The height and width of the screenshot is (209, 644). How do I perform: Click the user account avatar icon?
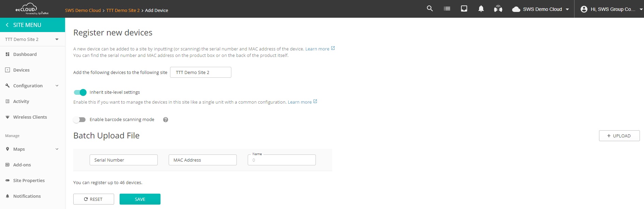point(584,9)
